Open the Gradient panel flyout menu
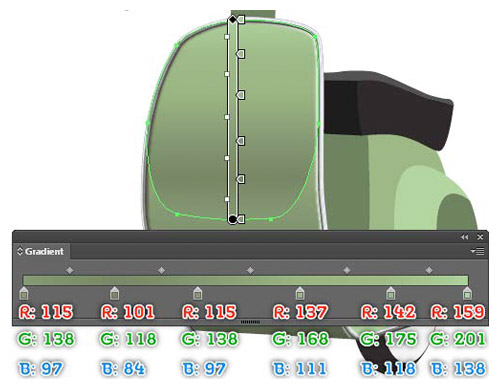 click(478, 251)
